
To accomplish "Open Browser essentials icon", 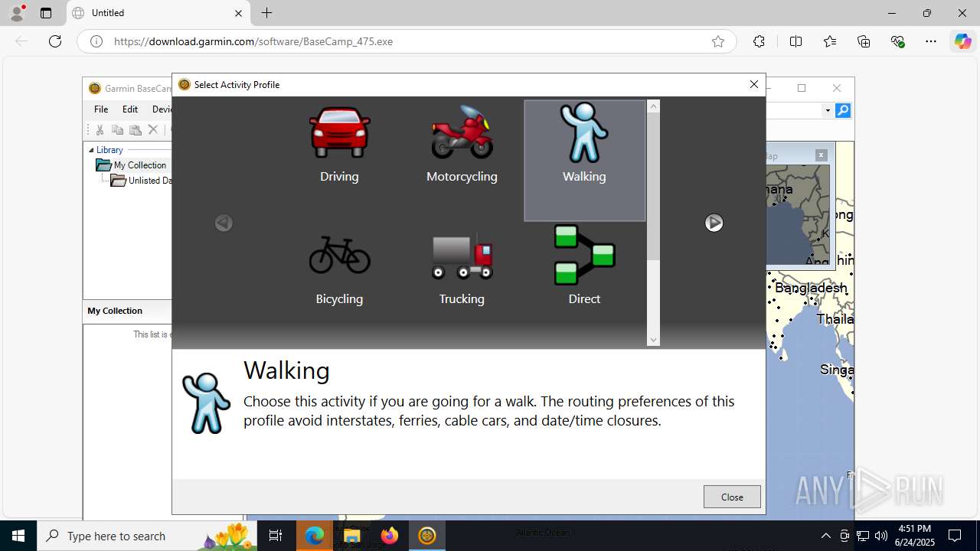I will click(898, 41).
